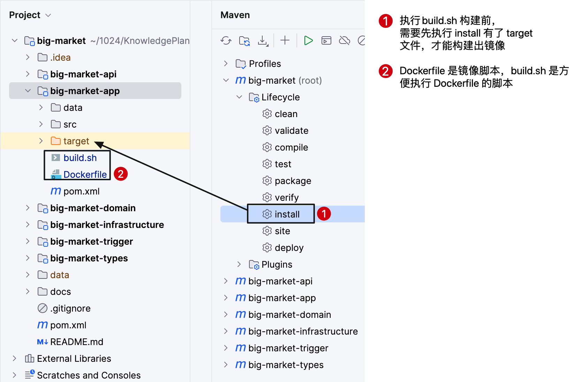The image size is (588, 382).
Task: Click the Maven panel title
Action: pos(235,15)
